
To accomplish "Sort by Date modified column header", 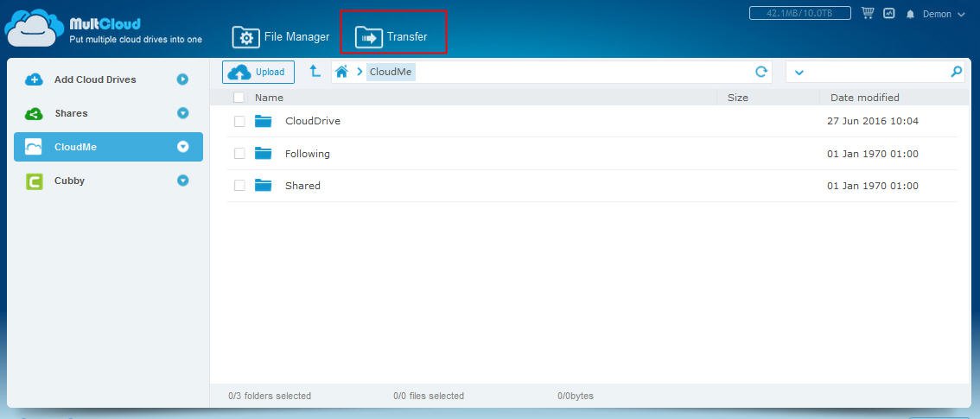I will [865, 98].
